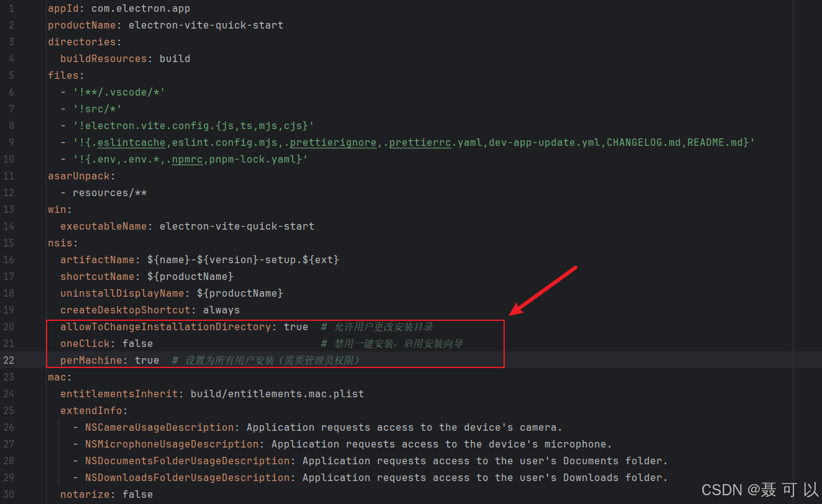Click 'createDesktopShortcut' key
The width and height of the screenshot is (822, 504).
pyautogui.click(x=125, y=310)
